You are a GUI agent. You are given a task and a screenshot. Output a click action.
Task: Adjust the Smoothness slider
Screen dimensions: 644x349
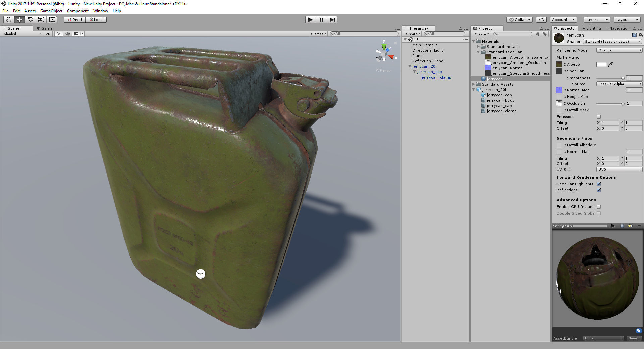(x=610, y=78)
